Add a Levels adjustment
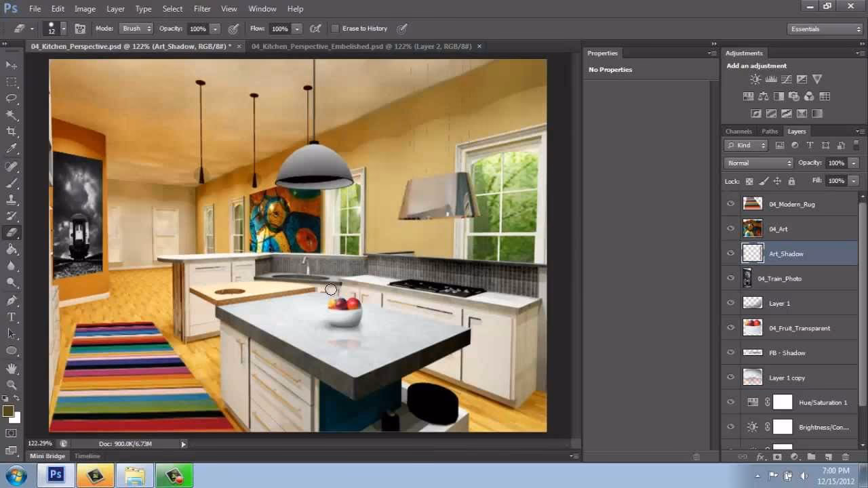This screenshot has height=488, width=868. click(771, 79)
